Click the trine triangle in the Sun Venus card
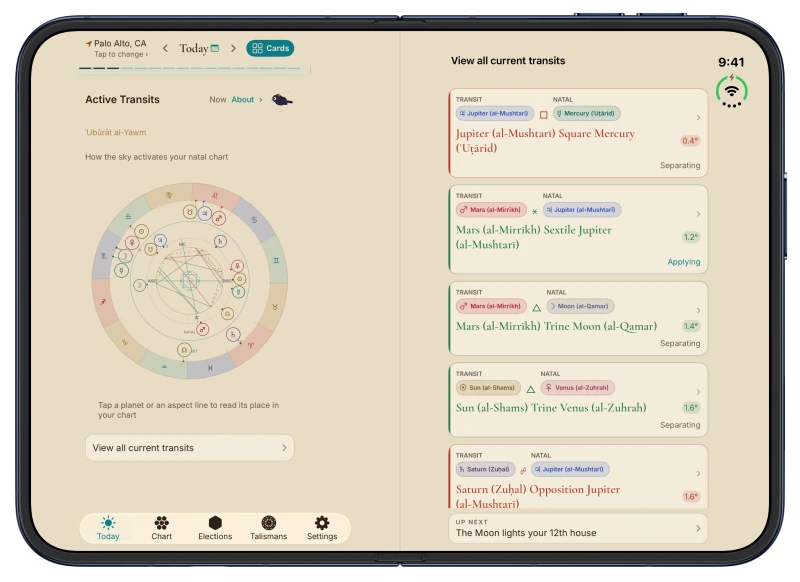This screenshot has height=582, width=800. click(x=531, y=389)
